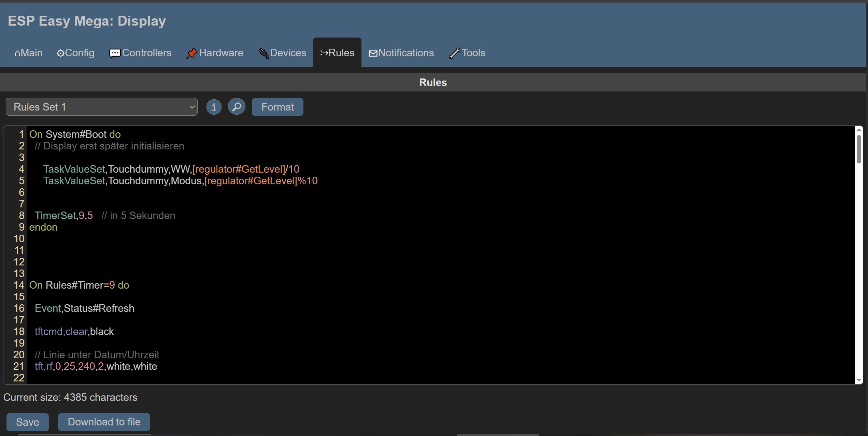
Task: Go to the Controllers tab
Action: [x=140, y=53]
